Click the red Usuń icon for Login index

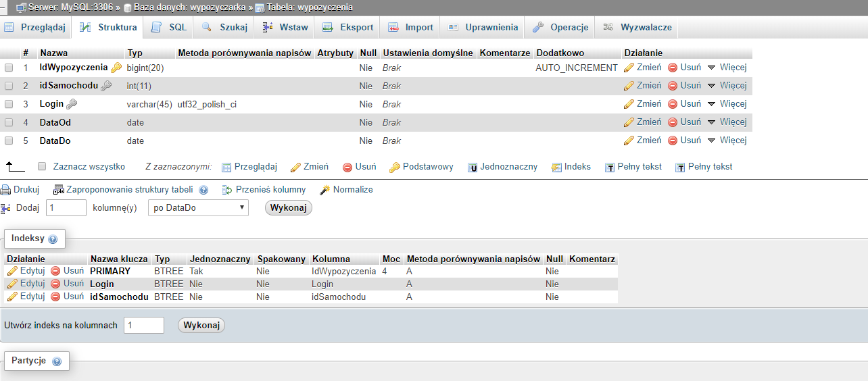(55, 284)
